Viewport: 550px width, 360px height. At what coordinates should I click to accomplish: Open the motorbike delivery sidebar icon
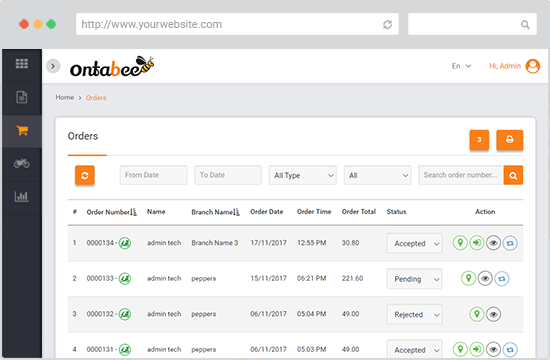pos(22,163)
